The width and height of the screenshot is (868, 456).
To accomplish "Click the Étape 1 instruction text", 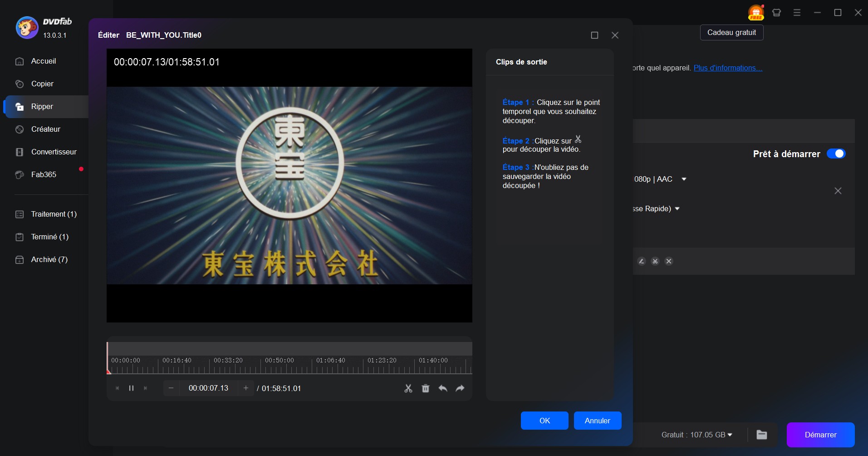I will [x=551, y=111].
